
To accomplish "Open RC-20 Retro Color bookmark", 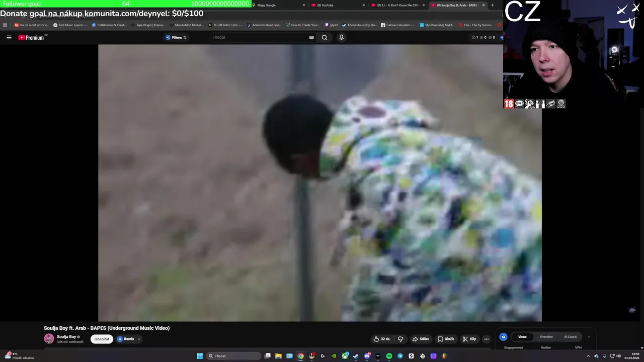I will pos(225,25).
